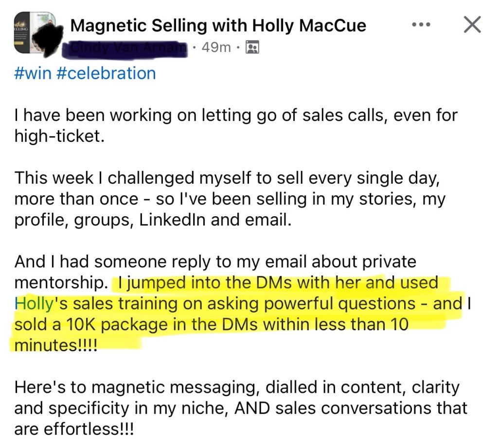Follow the #win hashtag

(33, 73)
